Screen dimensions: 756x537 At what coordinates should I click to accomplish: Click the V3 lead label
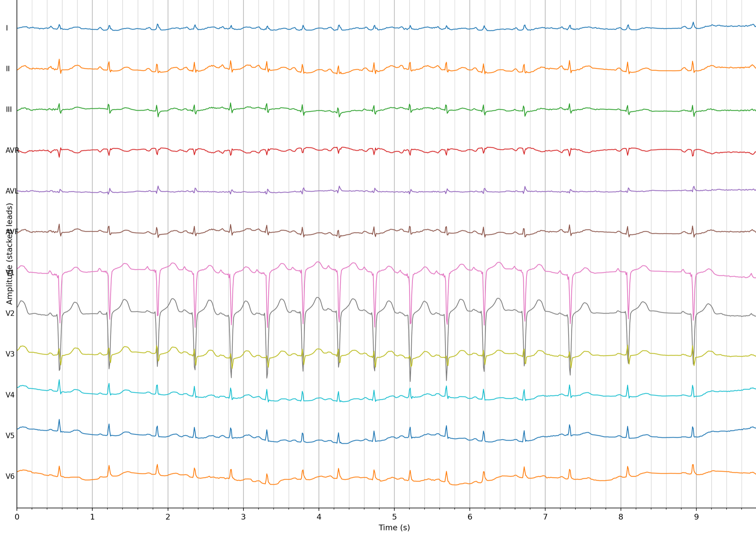click(10, 354)
